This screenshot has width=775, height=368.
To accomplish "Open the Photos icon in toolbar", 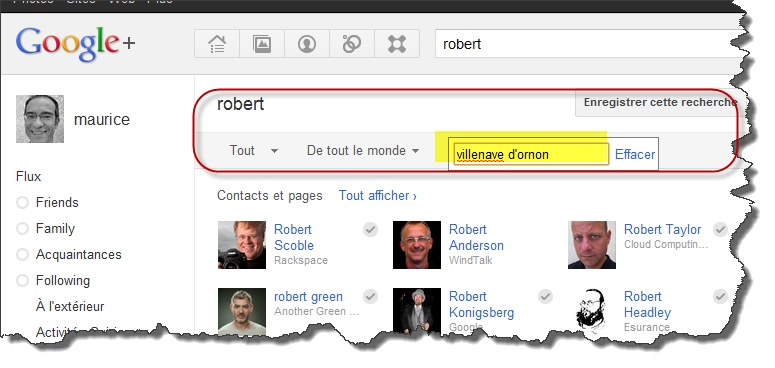I will (x=262, y=44).
